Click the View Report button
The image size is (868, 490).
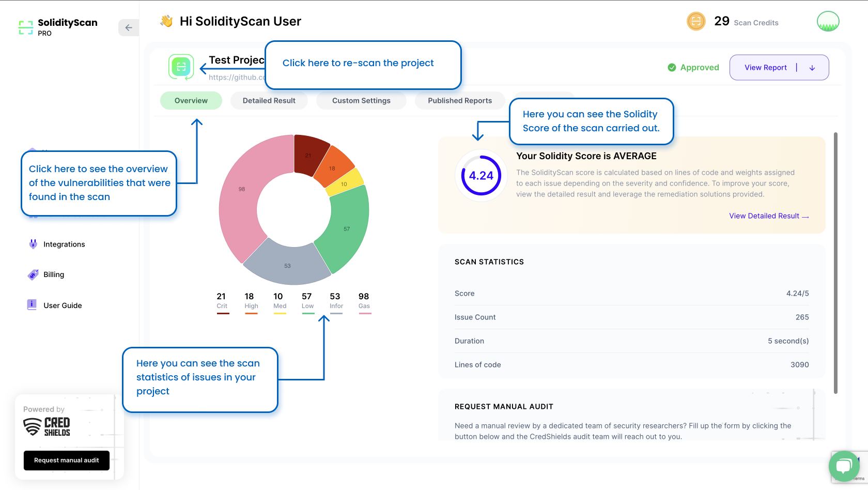(765, 68)
